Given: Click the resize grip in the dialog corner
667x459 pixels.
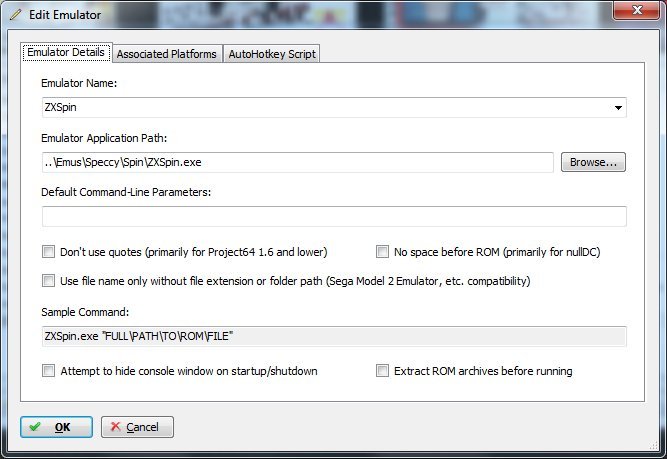Looking at the screenshot, I should [x=653, y=445].
